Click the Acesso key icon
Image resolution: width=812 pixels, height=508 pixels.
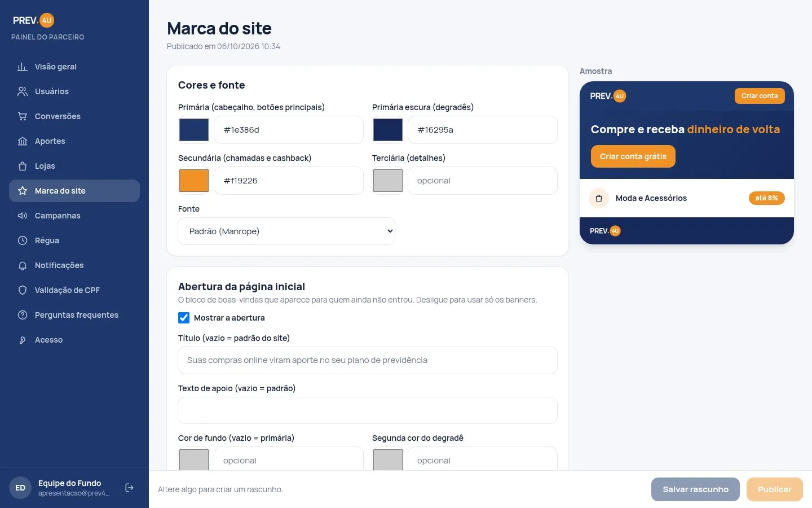pos(23,340)
